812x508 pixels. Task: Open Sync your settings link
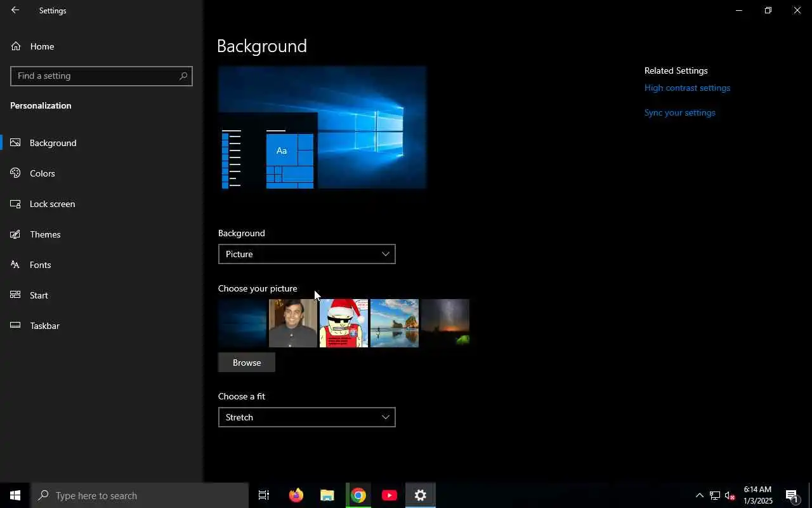[679, 112]
